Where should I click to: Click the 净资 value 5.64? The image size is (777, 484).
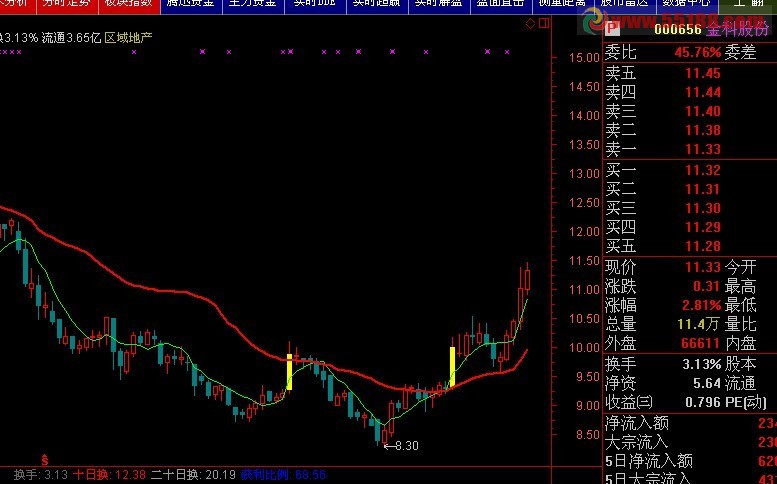707,383
